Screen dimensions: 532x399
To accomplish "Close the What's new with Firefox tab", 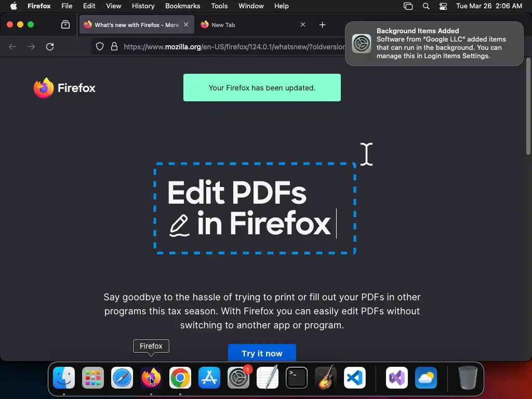I will click(186, 24).
